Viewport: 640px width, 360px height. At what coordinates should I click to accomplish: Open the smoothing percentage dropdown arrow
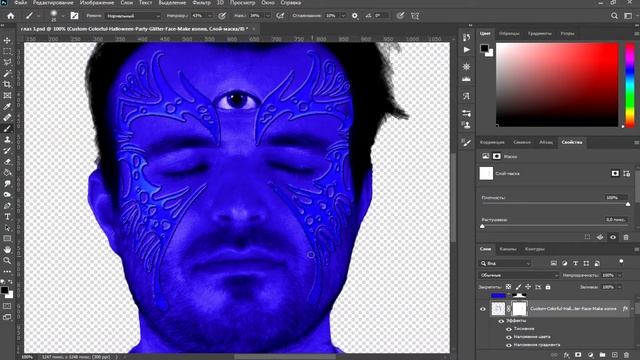343,16
